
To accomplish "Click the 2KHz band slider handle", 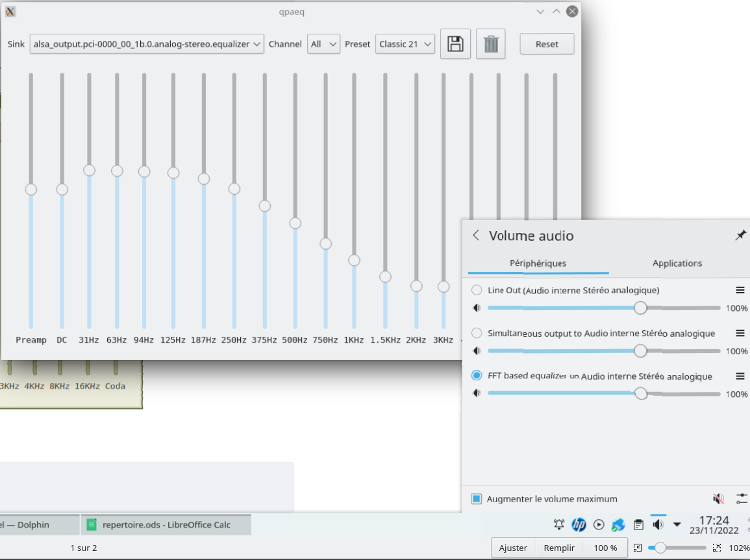I will (416, 286).
